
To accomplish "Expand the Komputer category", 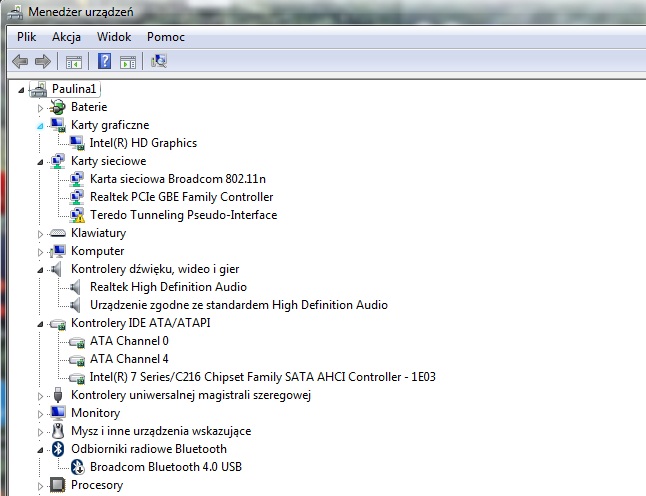I will click(x=40, y=252).
